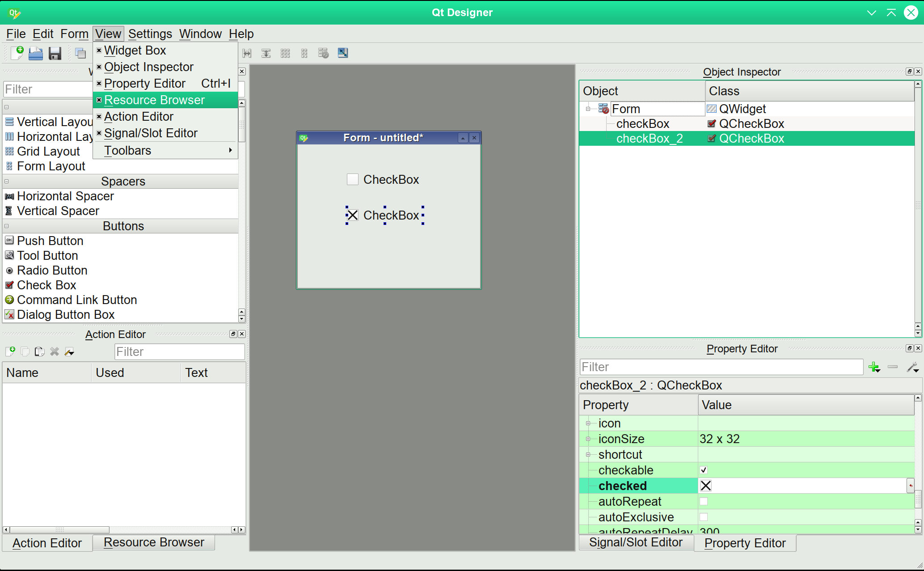924x571 pixels.
Task: Click the Save floppy disk icon
Action: point(55,53)
